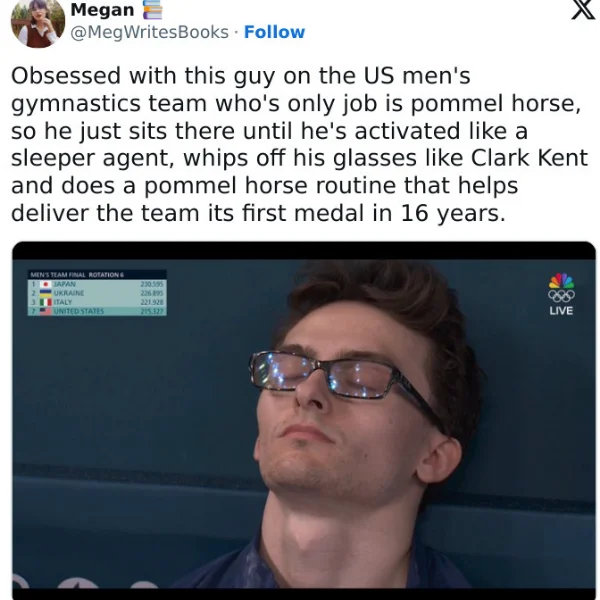Screen dimensions: 600x600
Task: Click the United States flag icon
Action: point(46,311)
